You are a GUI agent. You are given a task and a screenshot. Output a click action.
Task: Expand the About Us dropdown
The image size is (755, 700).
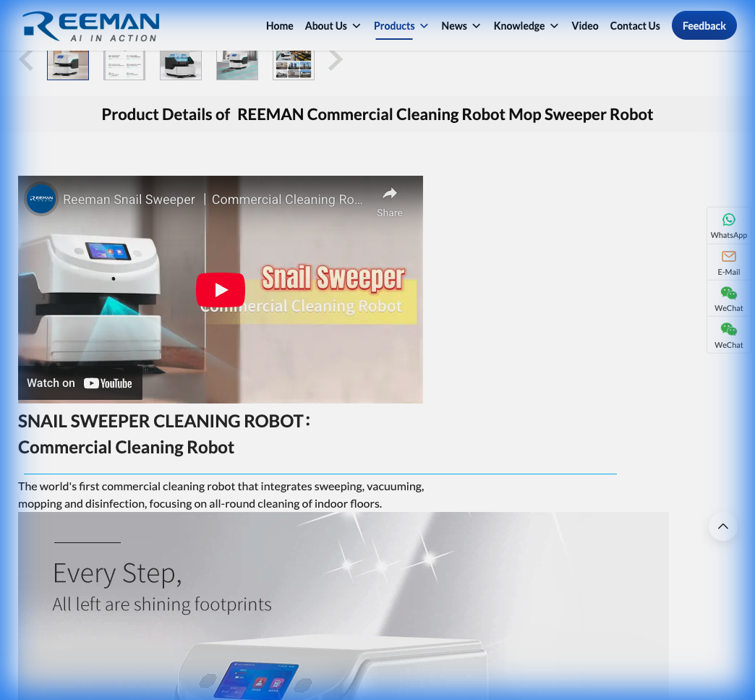pos(332,25)
